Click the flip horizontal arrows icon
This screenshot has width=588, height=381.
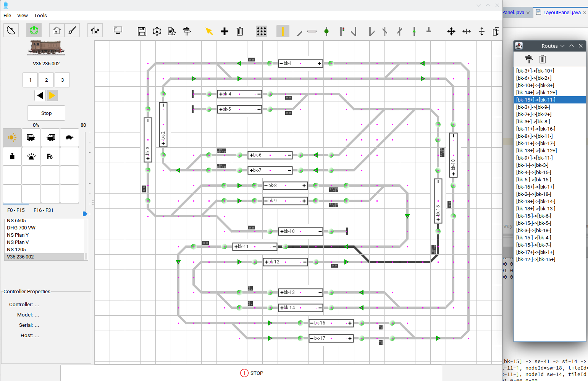(467, 31)
